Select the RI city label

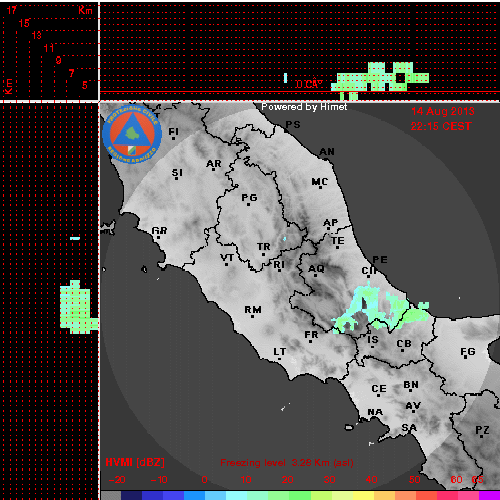[x=279, y=265]
